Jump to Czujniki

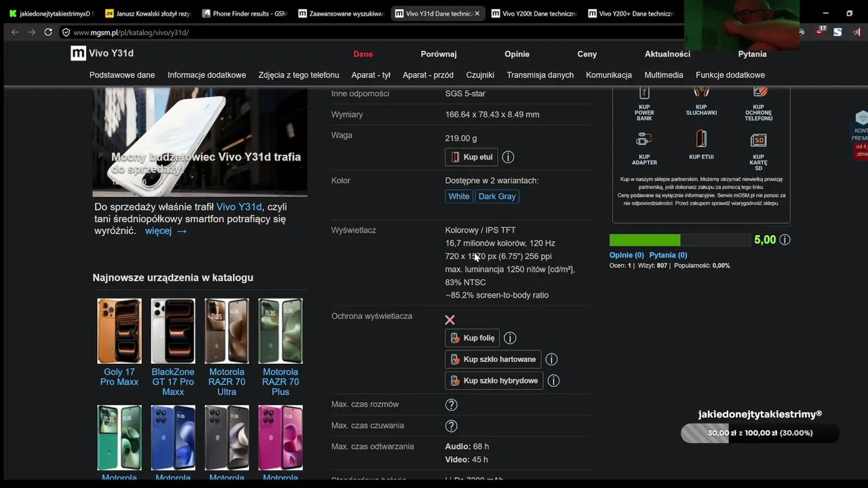pos(480,75)
